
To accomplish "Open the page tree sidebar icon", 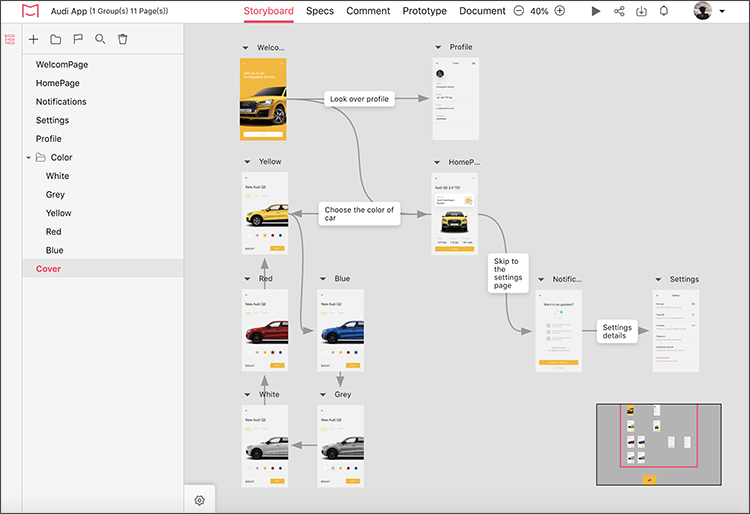I will (x=10, y=39).
